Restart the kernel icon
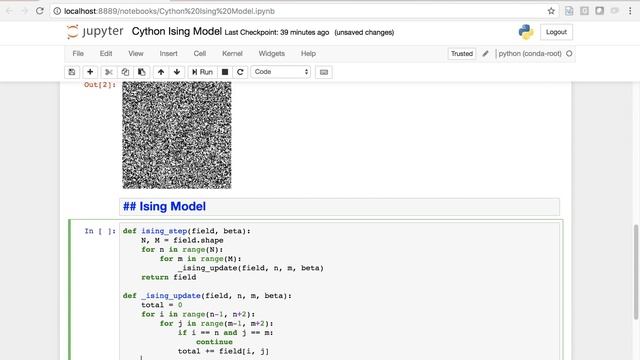 point(240,72)
